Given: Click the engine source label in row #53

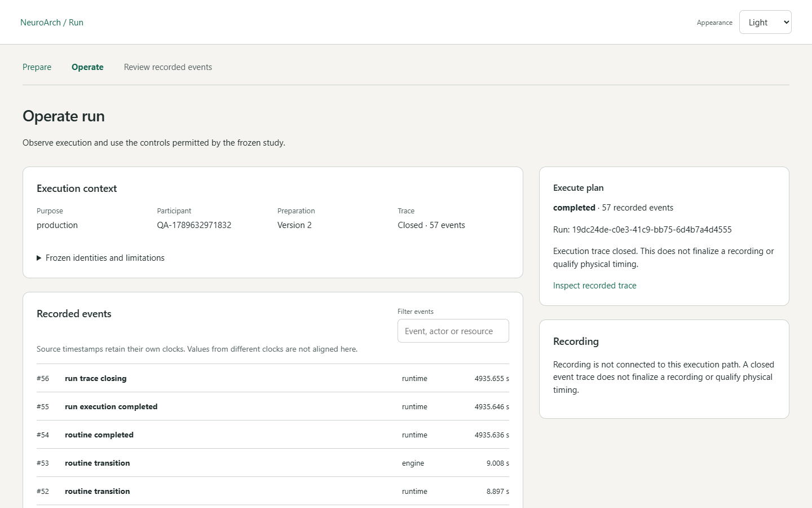Looking at the screenshot, I should [413, 463].
